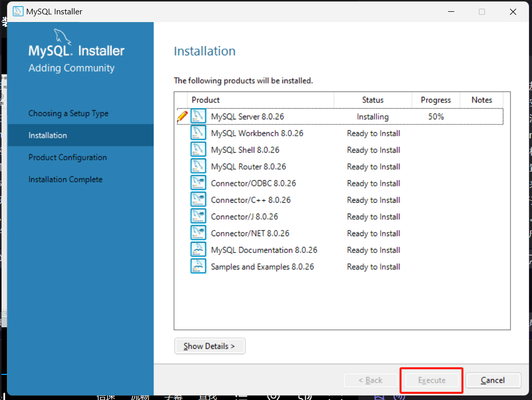Close the MySQL Installer window

(x=513, y=12)
